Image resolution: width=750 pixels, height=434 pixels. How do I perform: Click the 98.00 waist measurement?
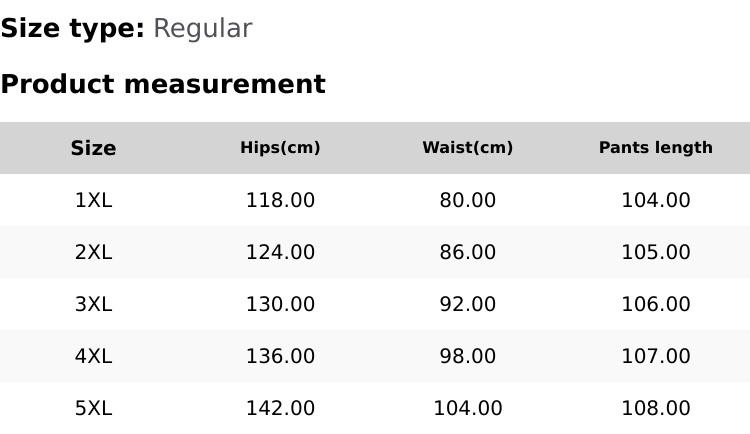pyautogui.click(x=467, y=356)
